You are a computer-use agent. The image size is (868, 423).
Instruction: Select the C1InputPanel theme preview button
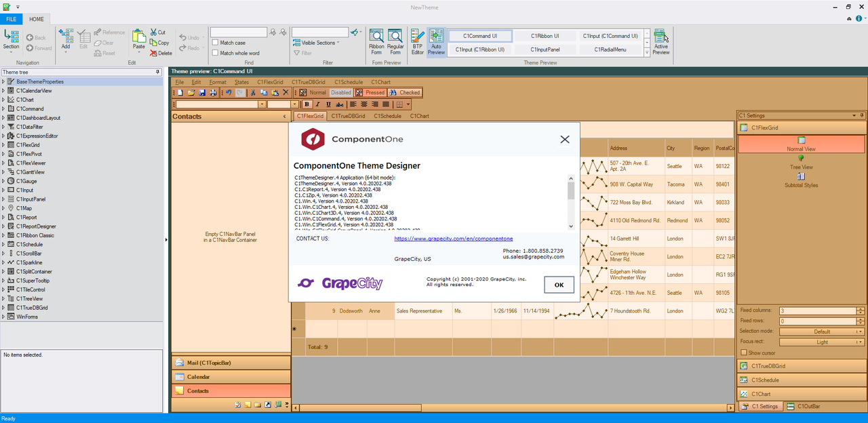point(545,49)
